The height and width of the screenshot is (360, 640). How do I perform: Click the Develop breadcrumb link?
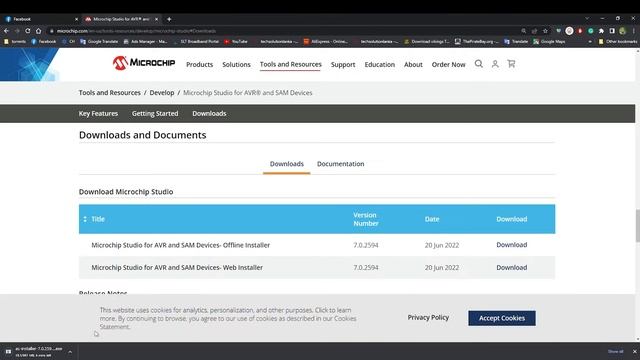click(x=162, y=93)
